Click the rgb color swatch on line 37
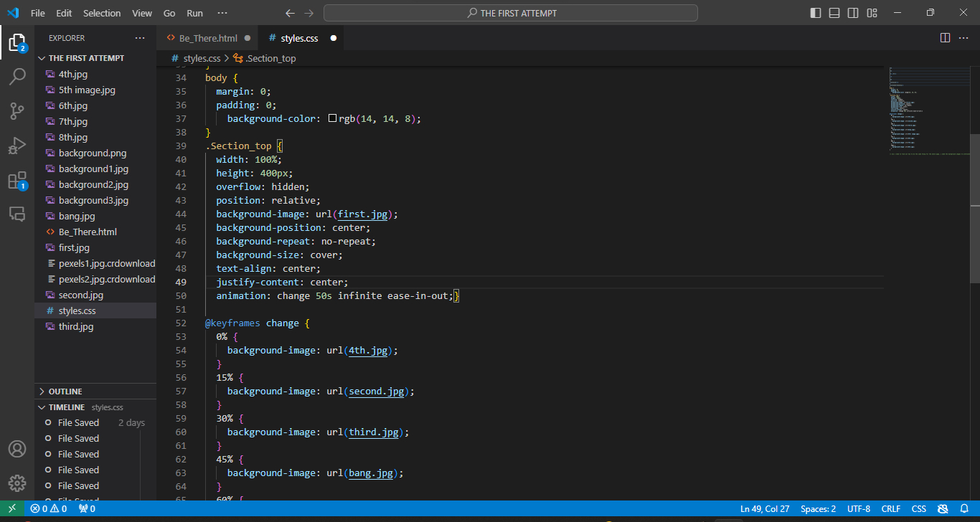This screenshot has width=980, height=522. tap(333, 118)
